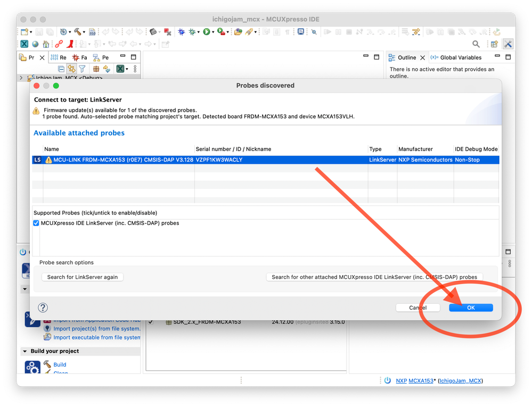This screenshot has width=532, height=407.
Task: Click the Open Perspective icon
Action: coord(494,44)
